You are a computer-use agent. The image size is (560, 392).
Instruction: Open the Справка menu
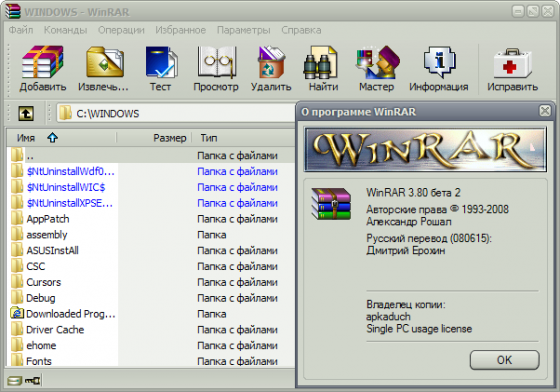pyautogui.click(x=301, y=30)
